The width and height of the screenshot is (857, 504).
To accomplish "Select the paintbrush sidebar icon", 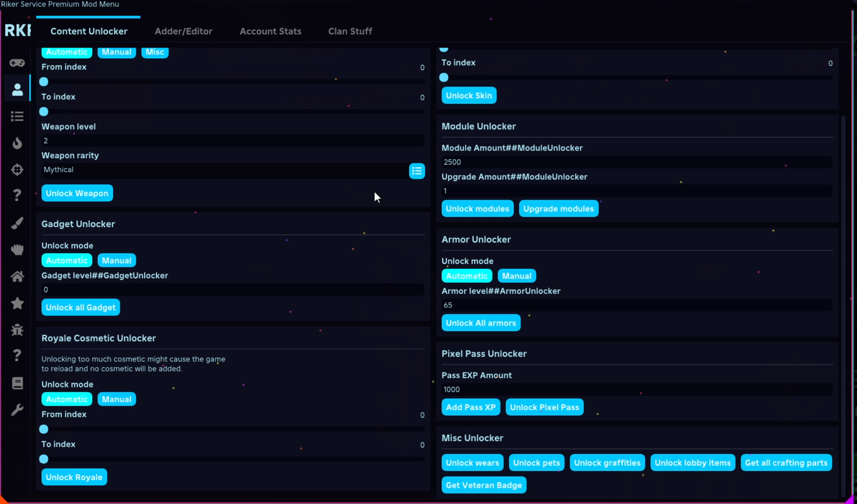I will click(17, 223).
